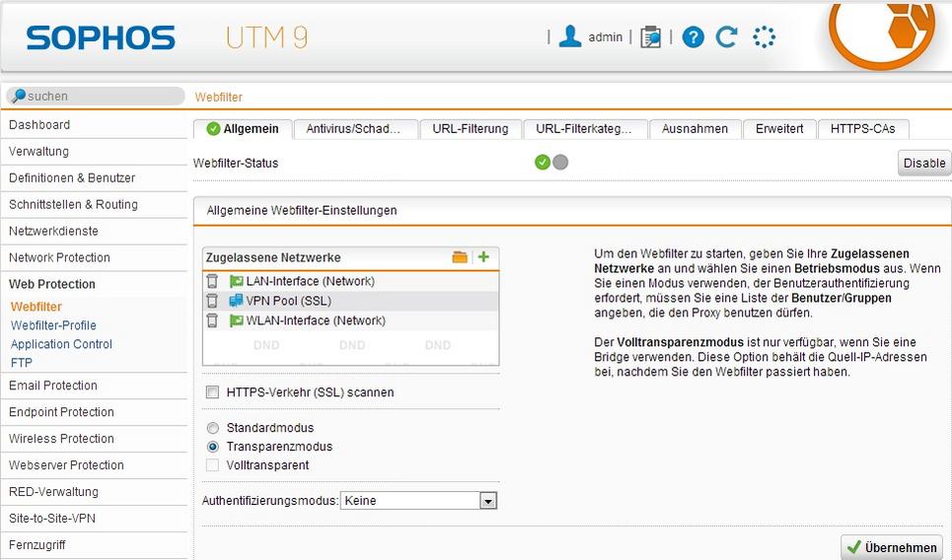Delete LAN-Interface (Network) via trash icon
This screenshot has width=952, height=560.
[x=212, y=281]
